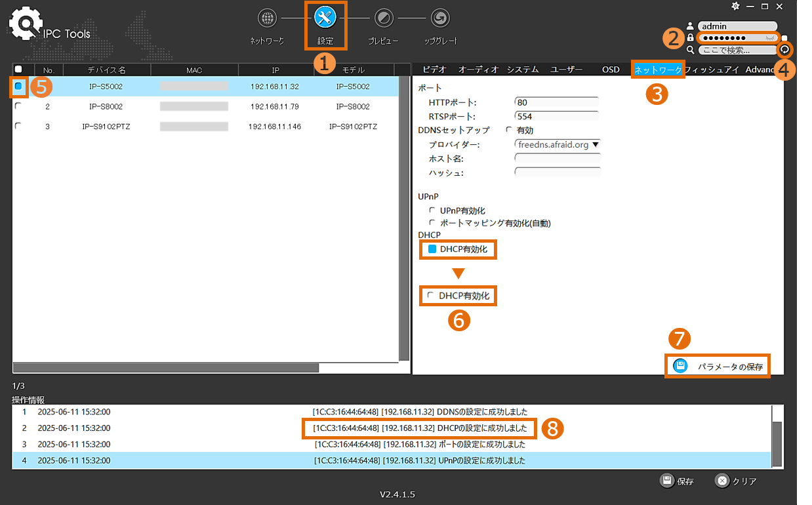Click the クリア icon in operation log
The height and width of the screenshot is (505, 812).
(x=721, y=481)
